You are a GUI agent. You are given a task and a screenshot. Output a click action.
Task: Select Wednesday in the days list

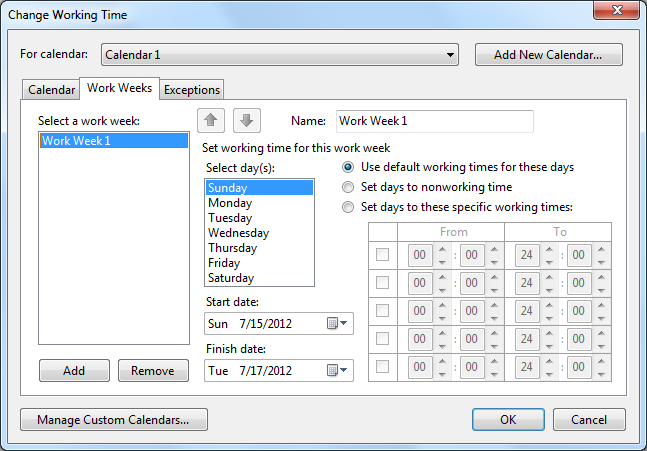[x=236, y=233]
